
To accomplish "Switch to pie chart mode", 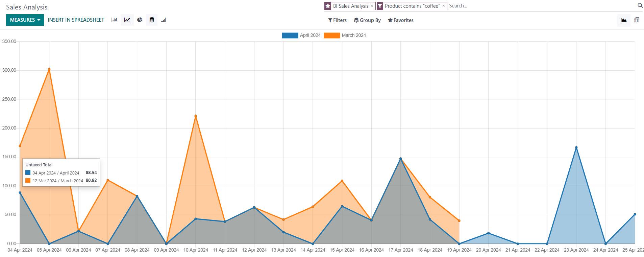I will point(140,20).
